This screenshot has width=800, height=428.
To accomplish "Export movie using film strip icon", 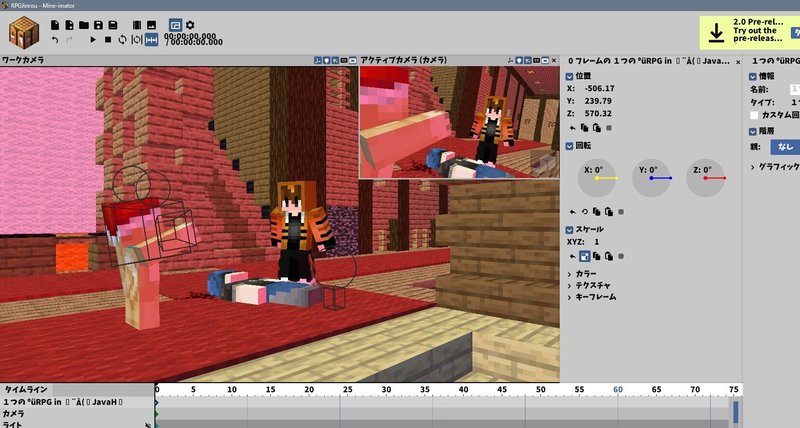I will coord(137,25).
